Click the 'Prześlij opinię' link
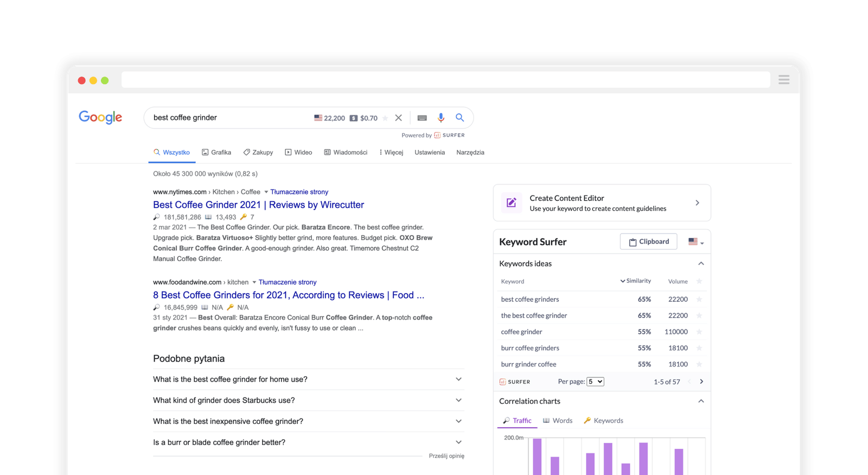 coord(446,456)
